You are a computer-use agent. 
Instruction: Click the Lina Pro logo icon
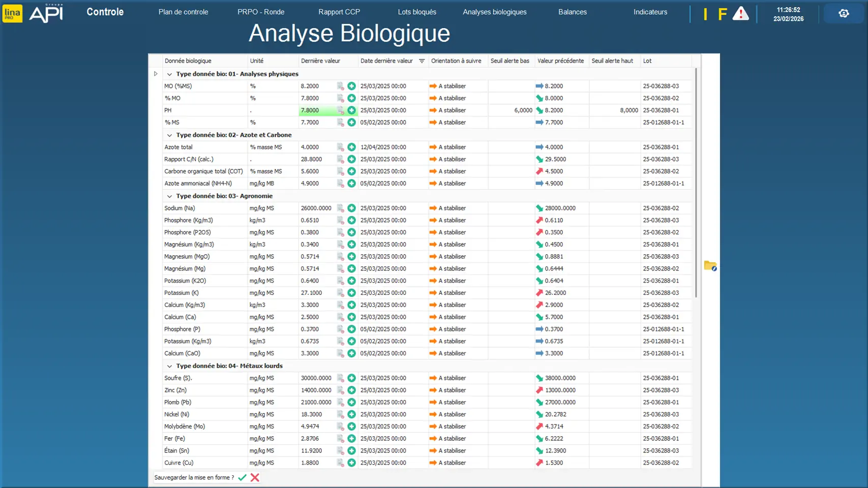pos(12,13)
